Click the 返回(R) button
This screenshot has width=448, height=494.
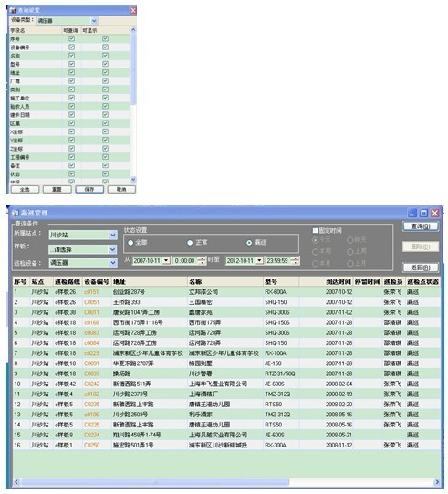point(421,268)
